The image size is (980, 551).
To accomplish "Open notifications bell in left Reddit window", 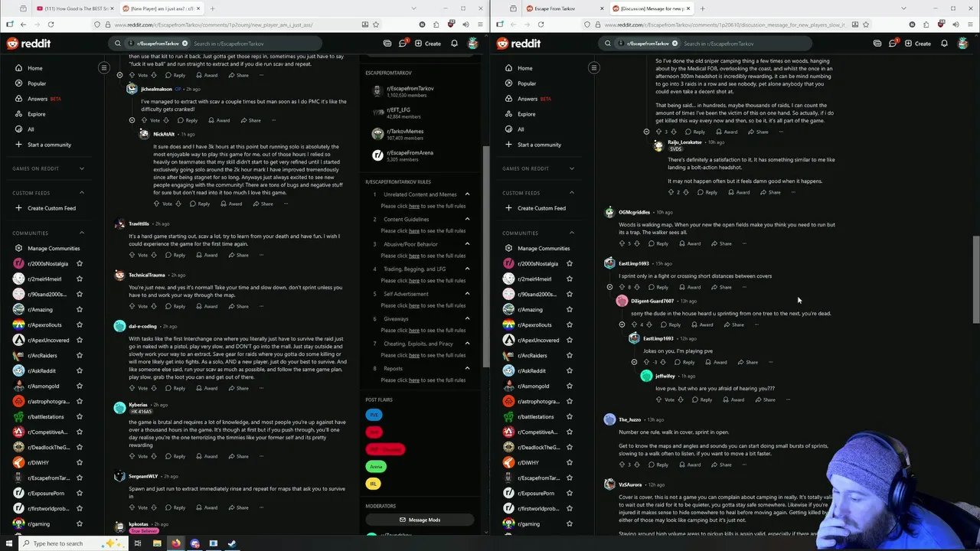I will 455,44.
